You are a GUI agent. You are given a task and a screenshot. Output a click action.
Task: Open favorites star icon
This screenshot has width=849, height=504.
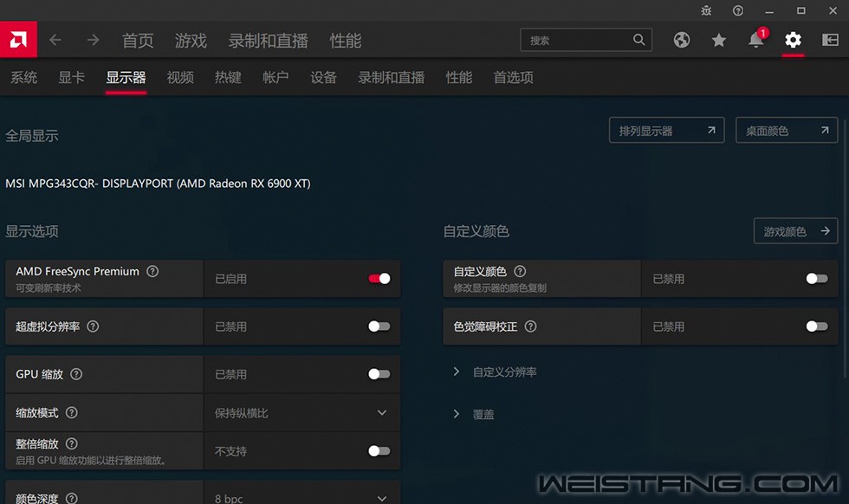click(718, 40)
